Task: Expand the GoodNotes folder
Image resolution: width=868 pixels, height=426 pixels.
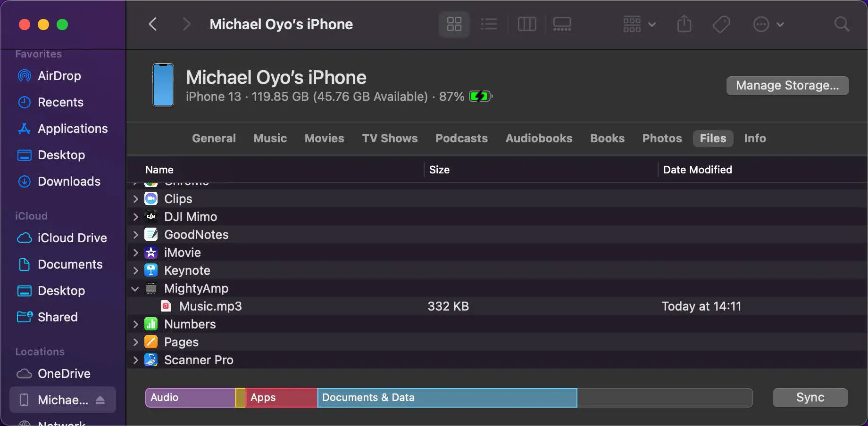Action: (x=135, y=235)
